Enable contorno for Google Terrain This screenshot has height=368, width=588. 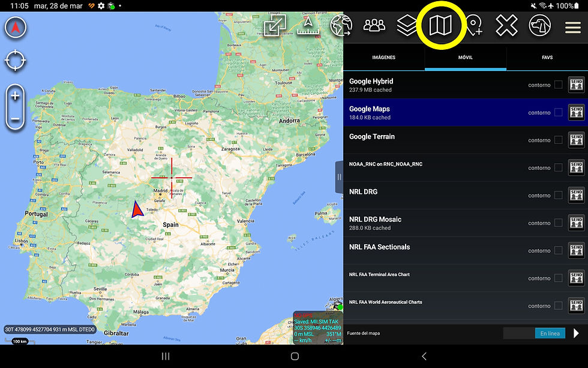click(559, 140)
